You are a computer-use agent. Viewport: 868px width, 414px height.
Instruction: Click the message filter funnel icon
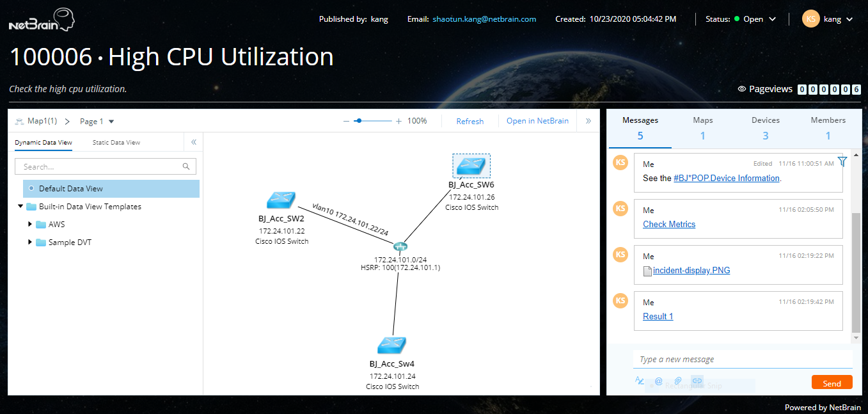(x=842, y=162)
